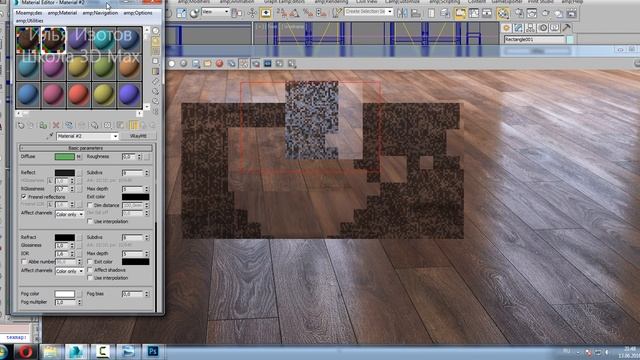The width and height of the screenshot is (640, 360).
Task: Toggle L lock button beside HGlossiness
Action: coord(50,180)
